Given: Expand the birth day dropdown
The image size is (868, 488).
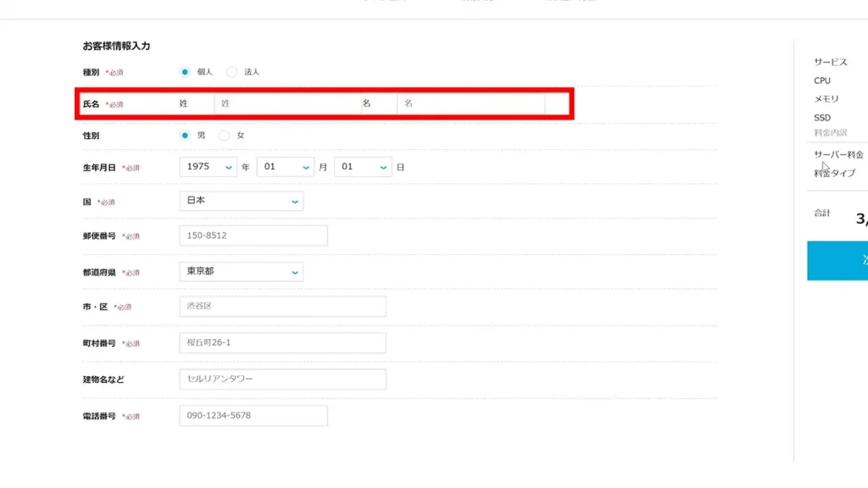Looking at the screenshot, I should click(363, 167).
